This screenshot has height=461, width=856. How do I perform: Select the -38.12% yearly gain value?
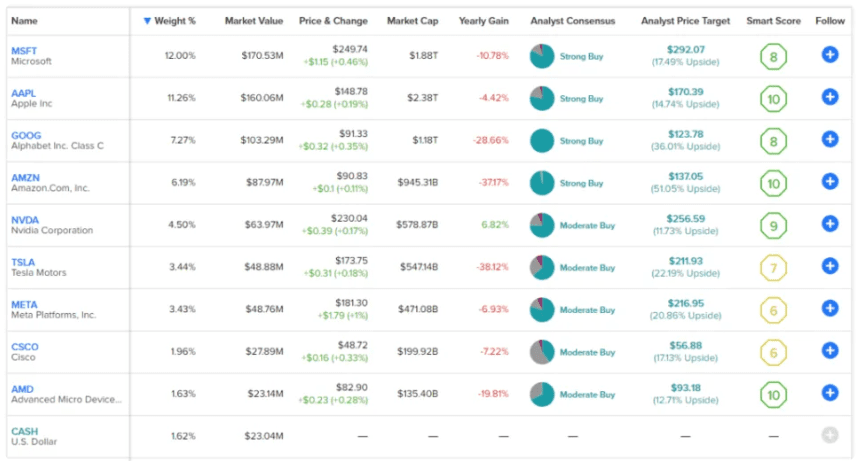pyautogui.click(x=492, y=267)
